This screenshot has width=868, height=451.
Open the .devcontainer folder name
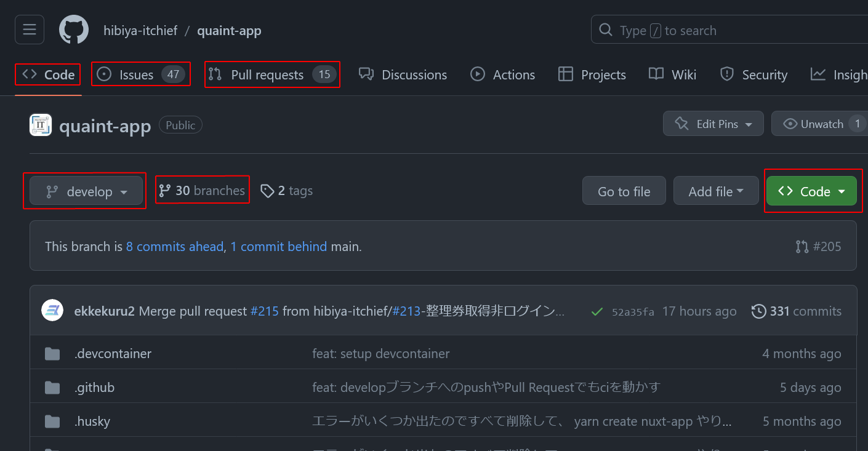tap(113, 354)
